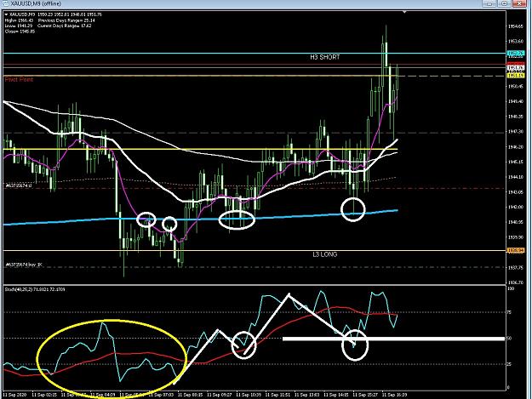The width and height of the screenshot is (532, 399).
Task: Click the 11 Sep 11:51 time label
Action: (x=277, y=395)
